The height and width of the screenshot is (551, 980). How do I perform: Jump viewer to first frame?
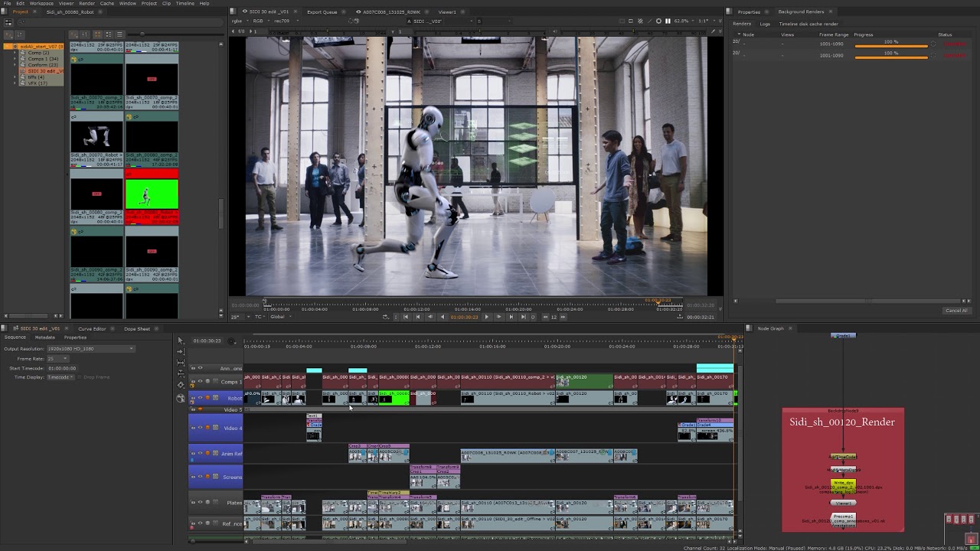pyautogui.click(x=406, y=317)
